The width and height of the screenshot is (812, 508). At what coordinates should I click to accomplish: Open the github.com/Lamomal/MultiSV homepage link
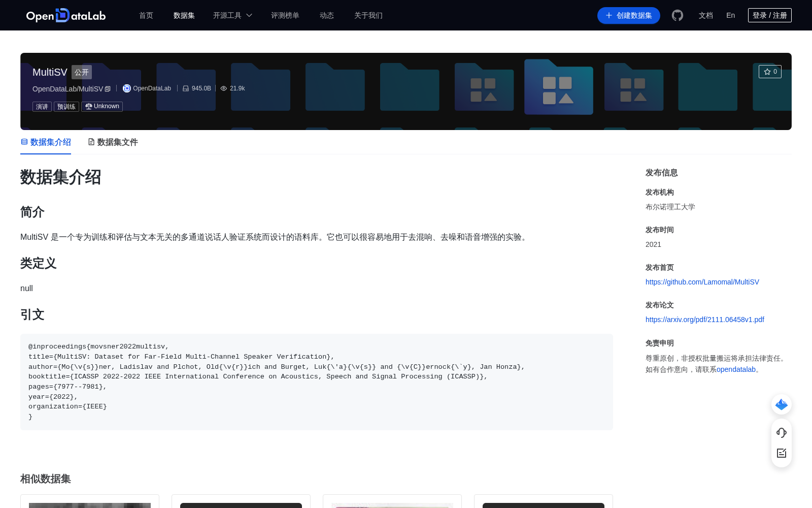(702, 282)
